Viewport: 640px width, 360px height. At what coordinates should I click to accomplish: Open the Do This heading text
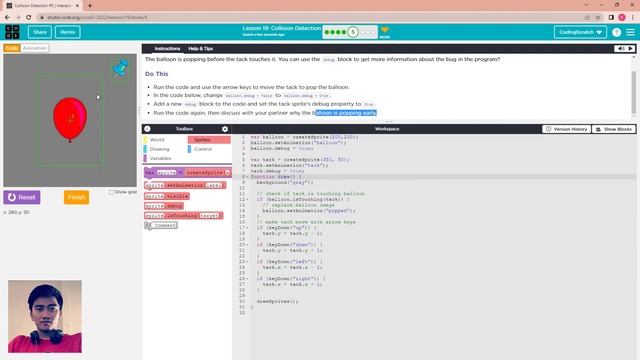(x=156, y=74)
